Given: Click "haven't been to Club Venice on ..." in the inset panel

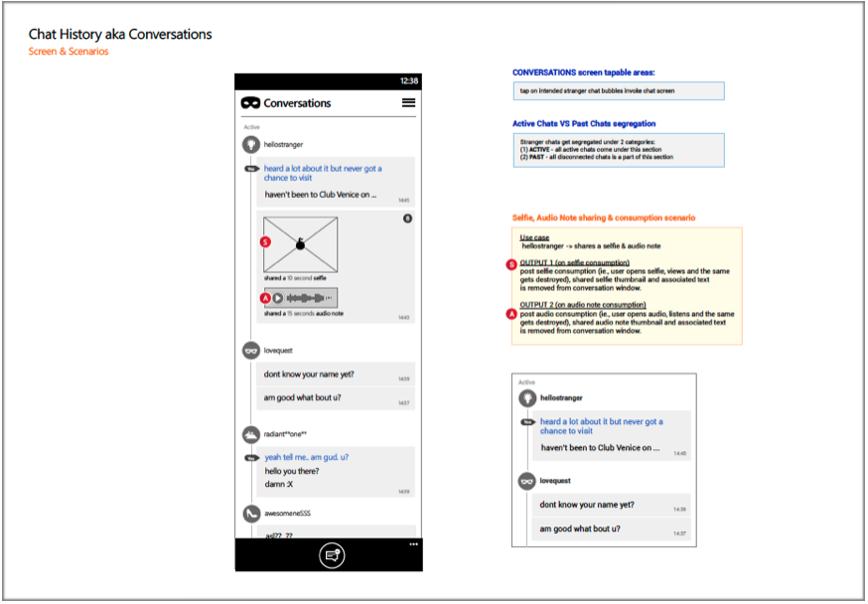Looking at the screenshot, I should coord(600,448).
